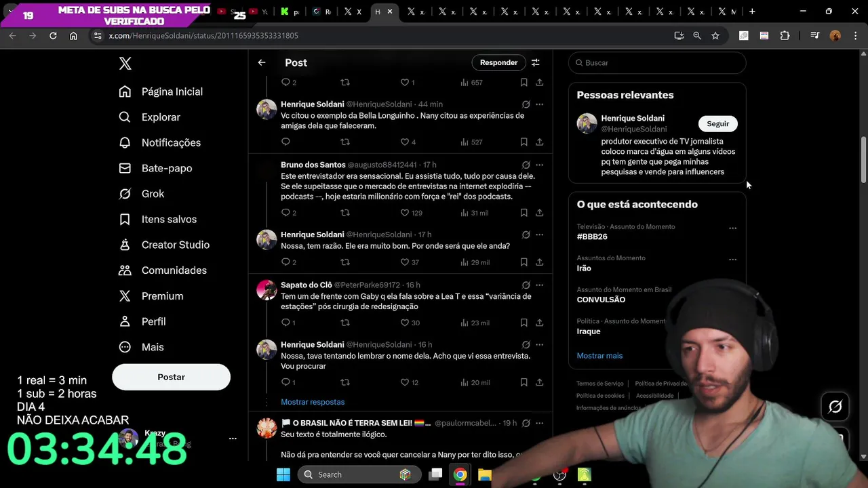
Task: Open File Explorer from the taskbar
Action: pos(485,474)
